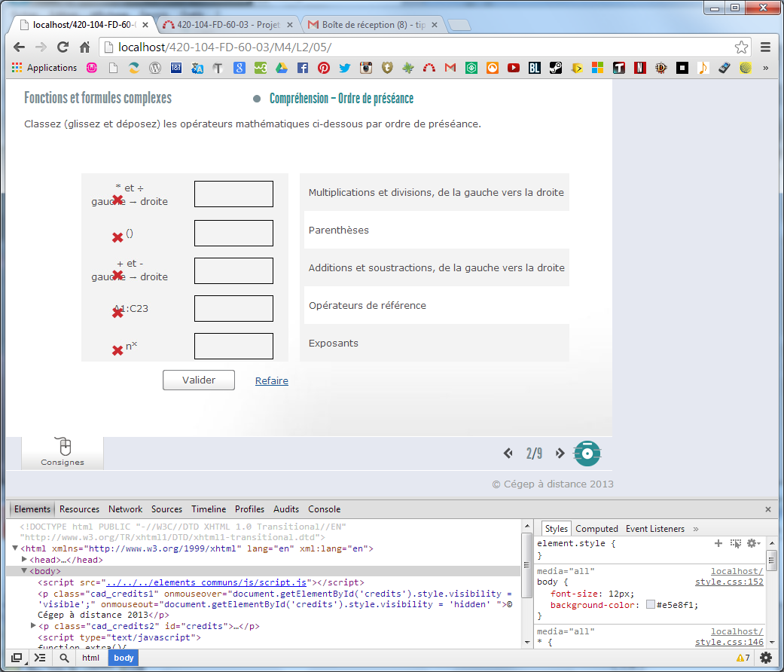Switch to the Network panel tab
Viewport: 784px width, 672px height.
click(125, 509)
